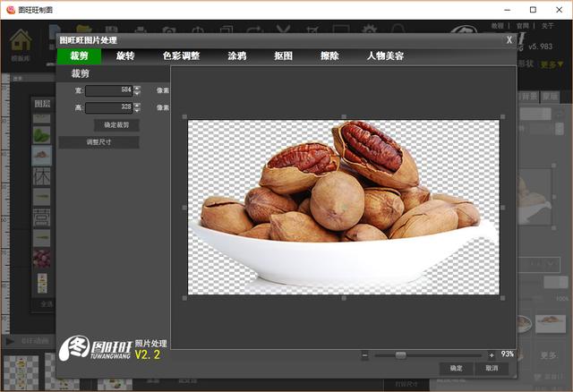
Task: Click zoom in plus button
Action: coord(492,355)
